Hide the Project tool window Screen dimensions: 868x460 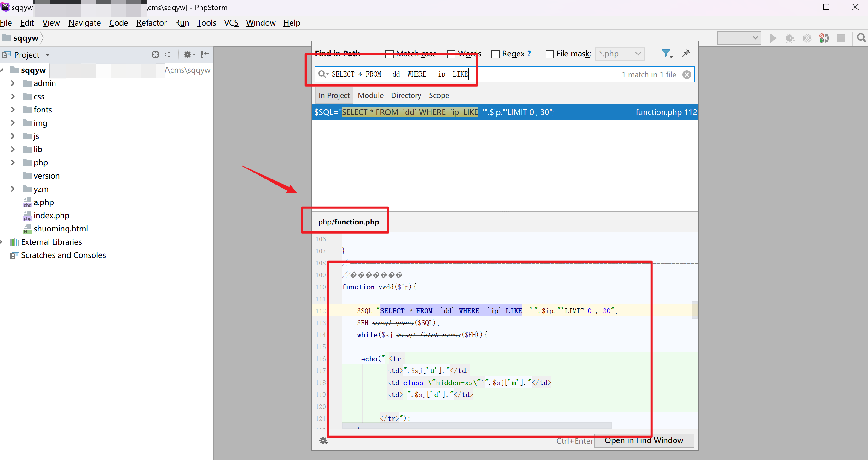point(205,54)
